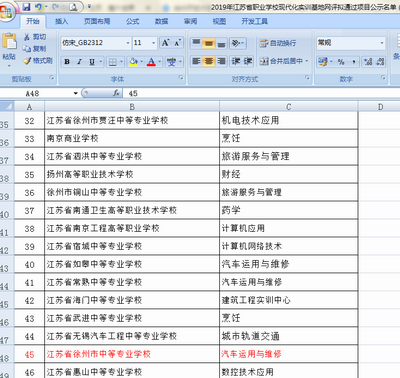The image size is (400, 378).
Task: Enable Wrap Text option
Action: click(x=278, y=43)
